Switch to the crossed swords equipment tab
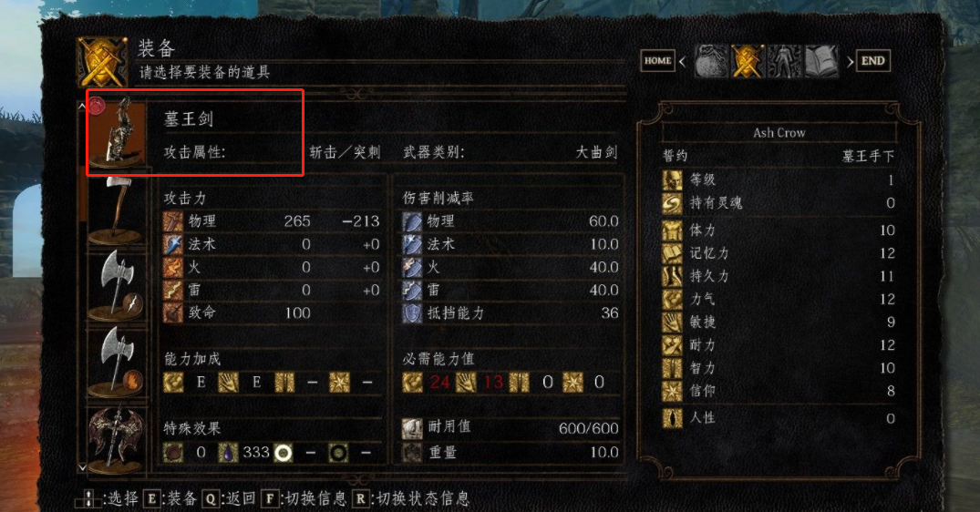This screenshot has height=512, width=980. (748, 61)
